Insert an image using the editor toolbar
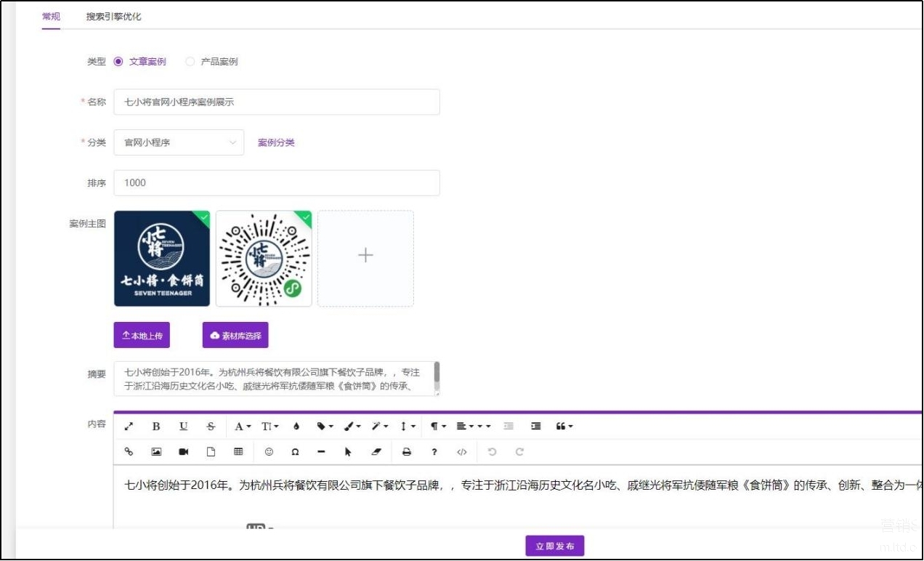The image size is (924, 561). (x=156, y=452)
